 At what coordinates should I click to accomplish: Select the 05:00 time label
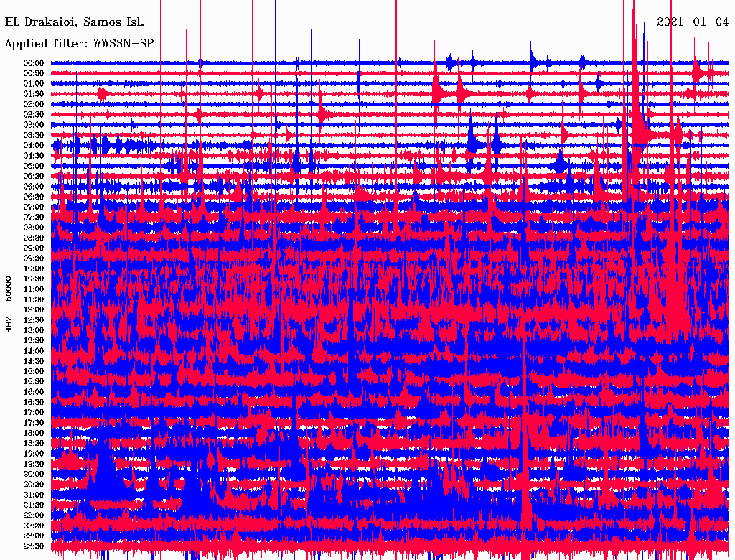pyautogui.click(x=33, y=166)
